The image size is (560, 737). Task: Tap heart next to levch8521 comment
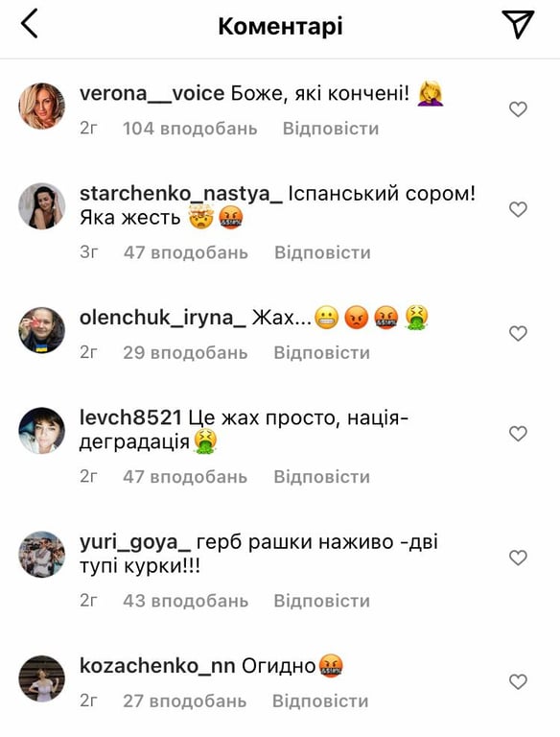(x=518, y=434)
